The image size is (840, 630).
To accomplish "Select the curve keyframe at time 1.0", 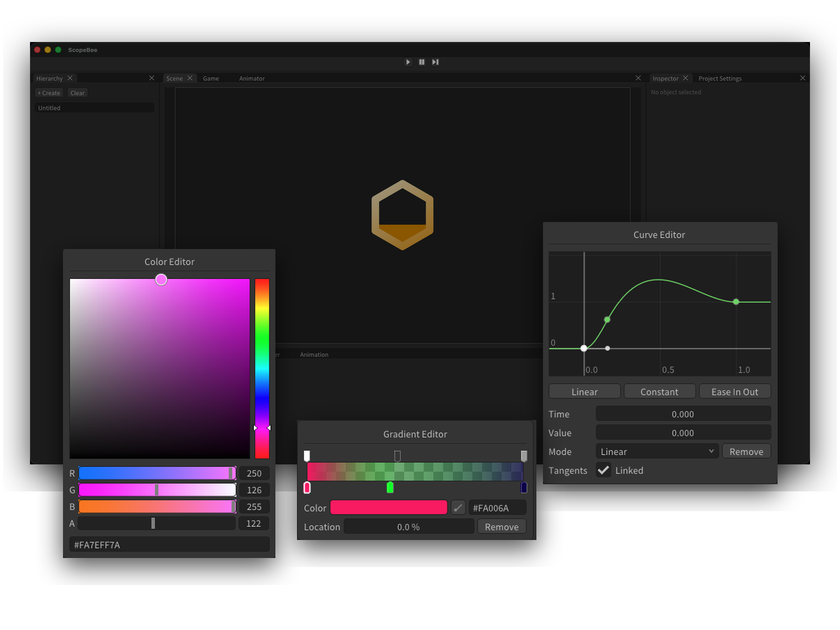I will [x=736, y=302].
